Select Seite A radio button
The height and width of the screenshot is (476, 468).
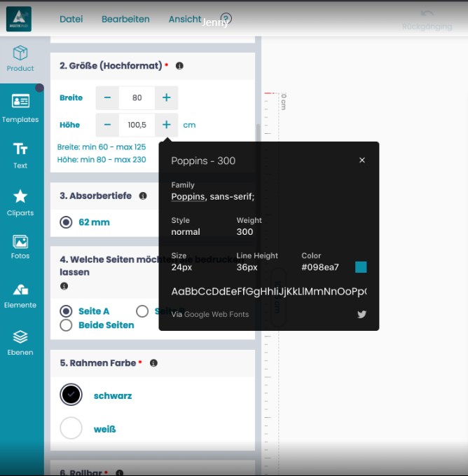[x=66, y=311]
